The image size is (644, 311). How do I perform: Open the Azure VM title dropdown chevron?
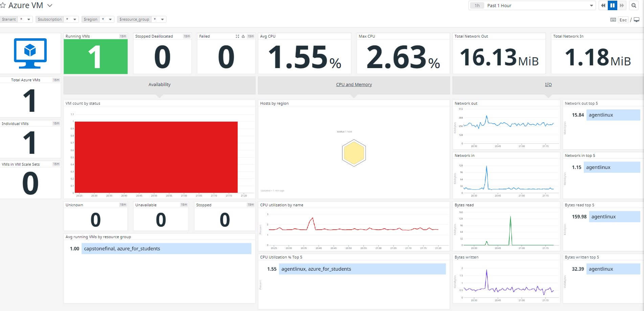pyautogui.click(x=50, y=6)
